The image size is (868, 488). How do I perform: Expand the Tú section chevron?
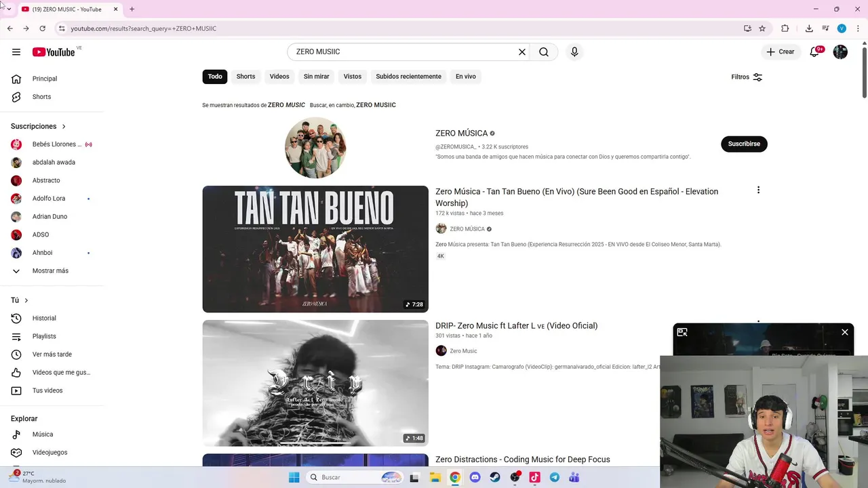[26, 300]
